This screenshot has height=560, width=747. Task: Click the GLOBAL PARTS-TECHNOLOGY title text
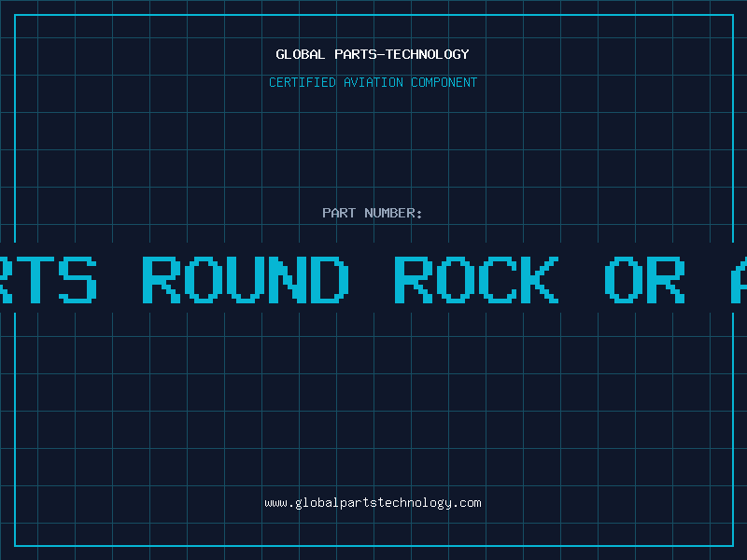click(x=373, y=54)
